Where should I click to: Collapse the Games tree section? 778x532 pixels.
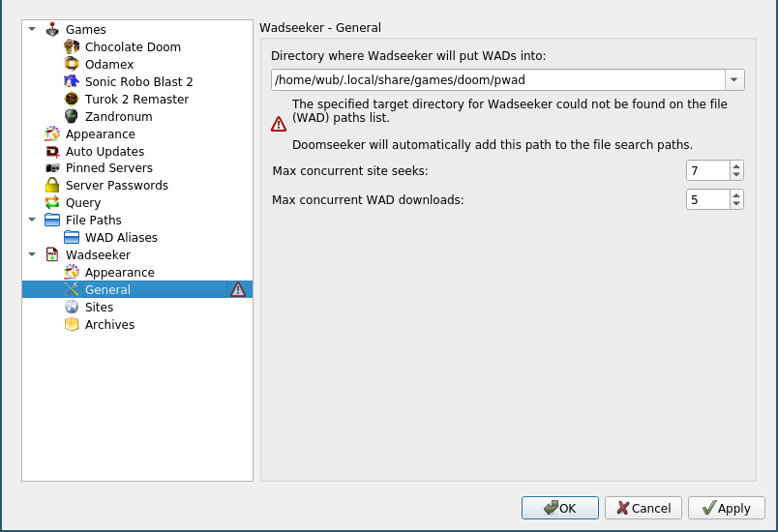(32, 30)
